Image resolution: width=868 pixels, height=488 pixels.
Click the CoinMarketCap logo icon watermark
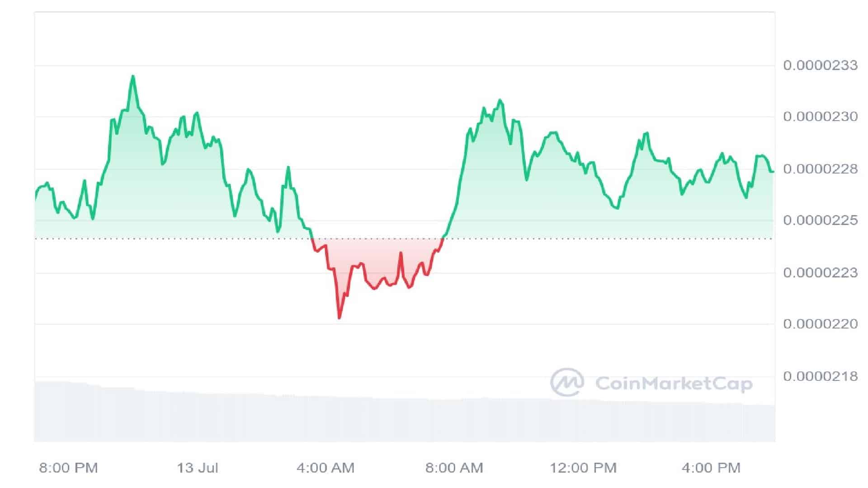pyautogui.click(x=567, y=382)
